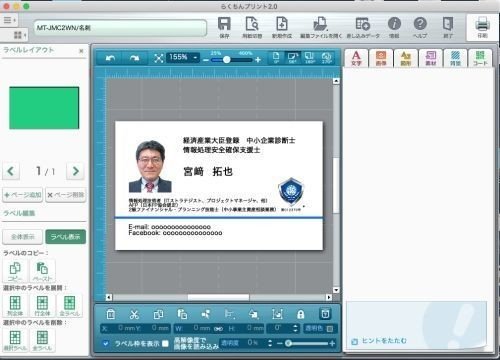This screenshot has width=500, height=360.
Task: Cut selection with scissors icon
Action: (x=134, y=314)
